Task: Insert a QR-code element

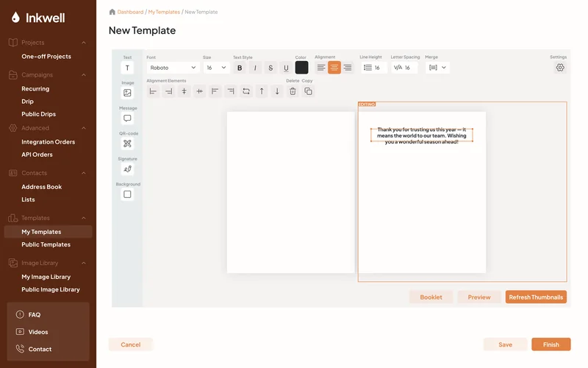Action: [x=127, y=144]
